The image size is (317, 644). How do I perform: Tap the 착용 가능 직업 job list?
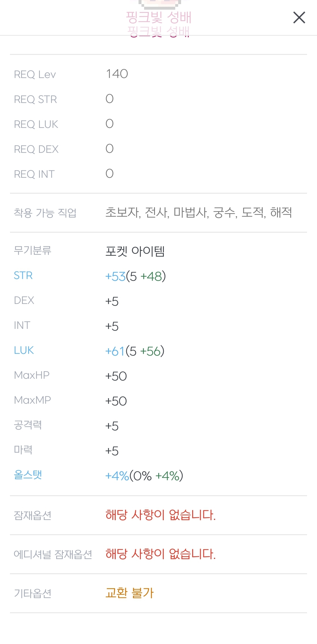tap(198, 213)
